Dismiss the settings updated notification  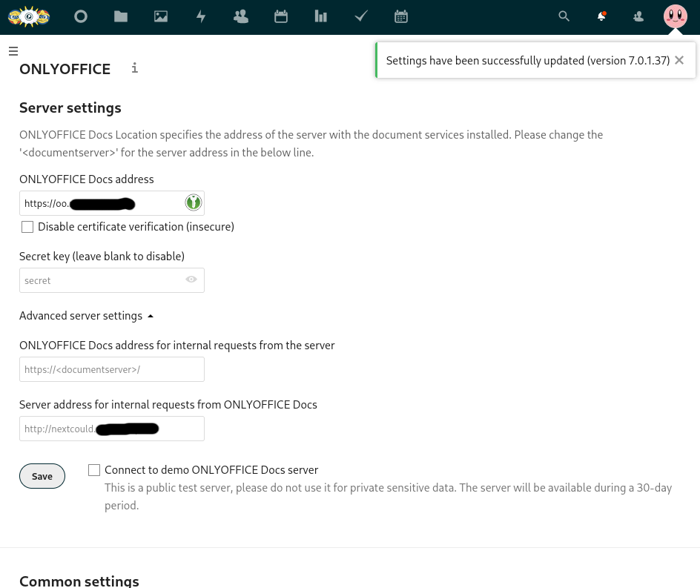coord(679,60)
